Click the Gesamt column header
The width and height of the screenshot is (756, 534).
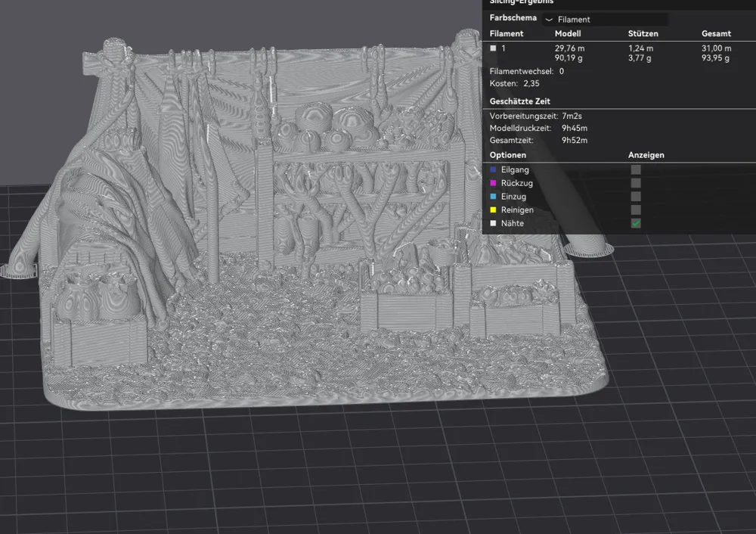tap(716, 33)
